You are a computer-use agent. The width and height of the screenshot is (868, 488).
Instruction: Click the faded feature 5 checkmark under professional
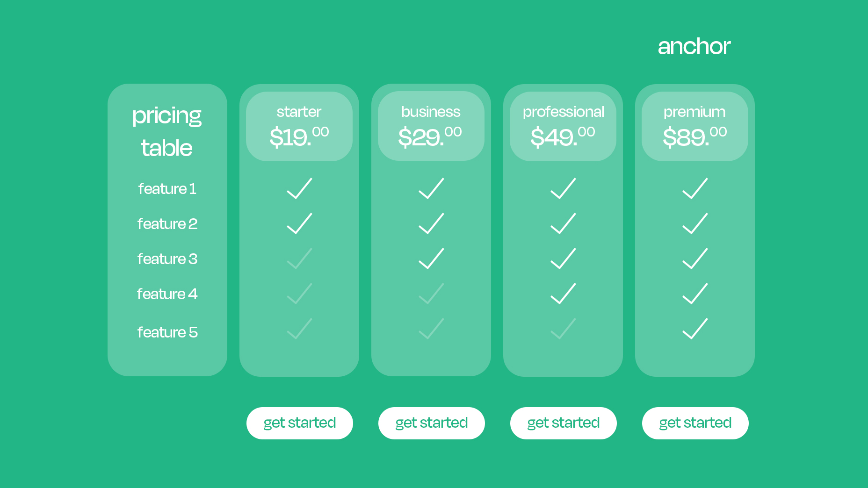pos(563,329)
